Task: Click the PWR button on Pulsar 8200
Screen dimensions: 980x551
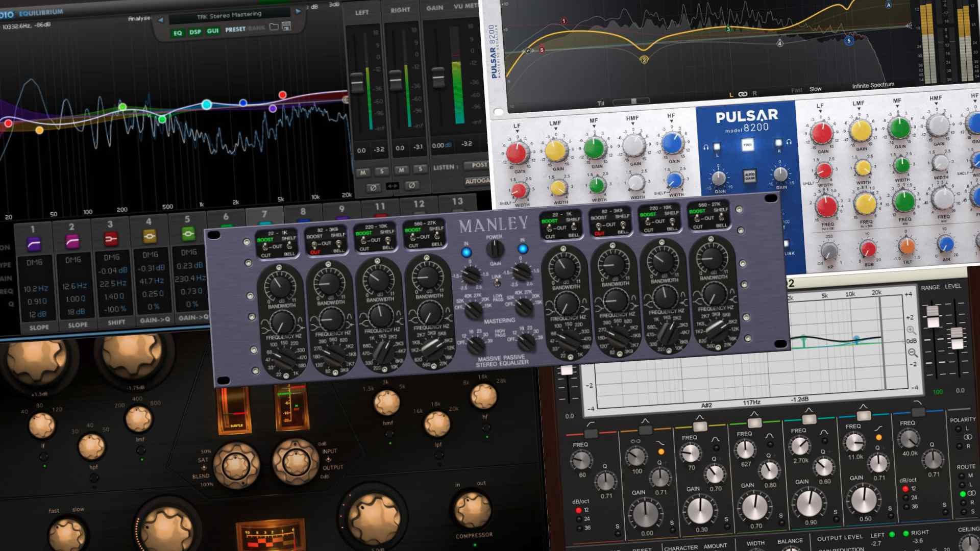Action: click(x=748, y=145)
